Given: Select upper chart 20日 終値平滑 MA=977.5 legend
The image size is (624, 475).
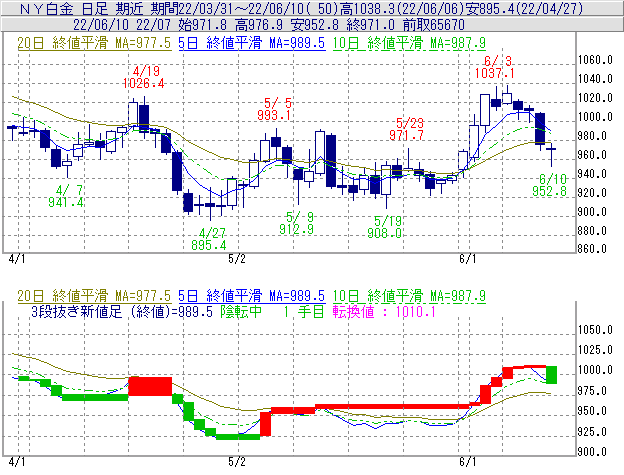Looking at the screenshot, I should [x=94, y=43].
